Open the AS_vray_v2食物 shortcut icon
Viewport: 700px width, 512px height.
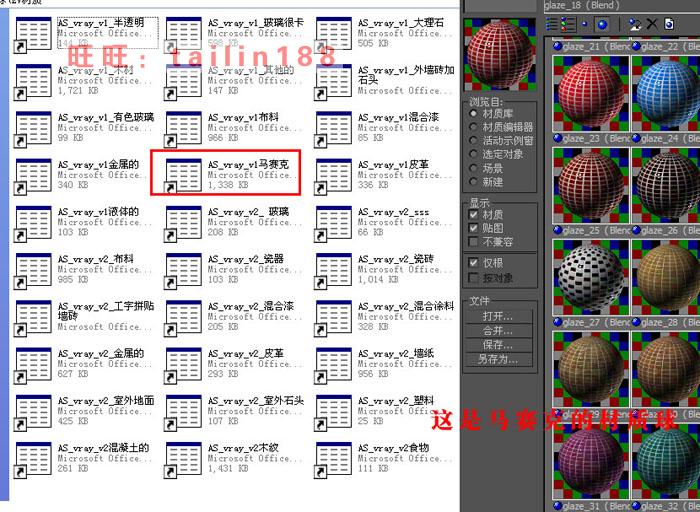click(333, 460)
